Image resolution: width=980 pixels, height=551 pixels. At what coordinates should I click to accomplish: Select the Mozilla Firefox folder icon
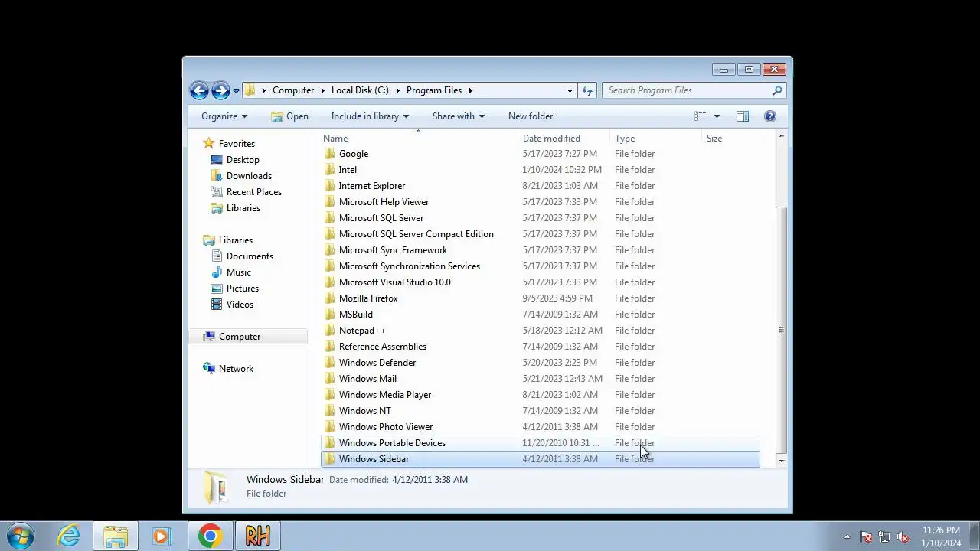(x=329, y=298)
